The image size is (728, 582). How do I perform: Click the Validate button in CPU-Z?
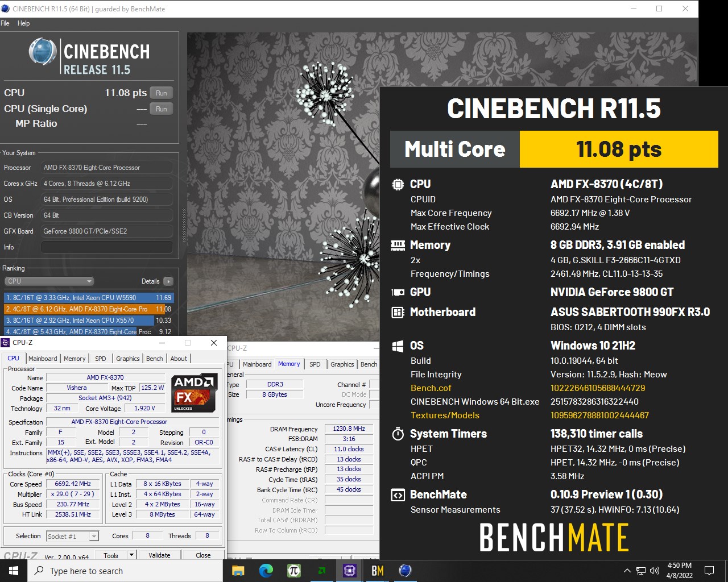tap(159, 555)
